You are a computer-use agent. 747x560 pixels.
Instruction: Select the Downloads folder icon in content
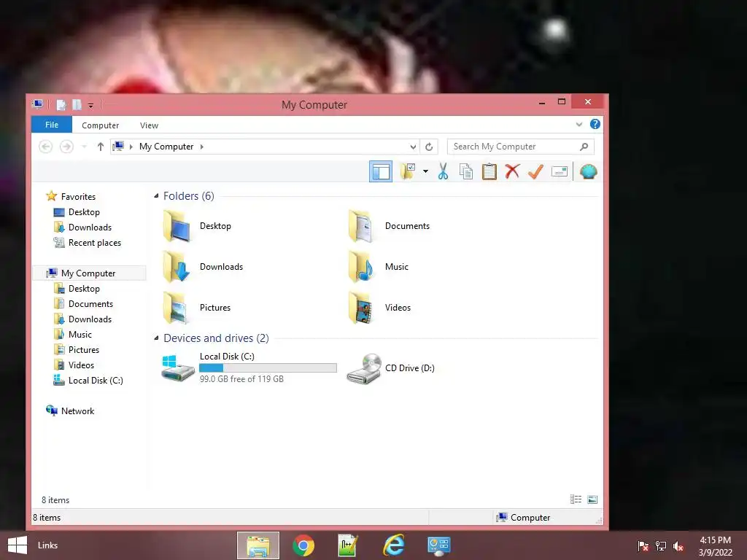pyautogui.click(x=177, y=267)
